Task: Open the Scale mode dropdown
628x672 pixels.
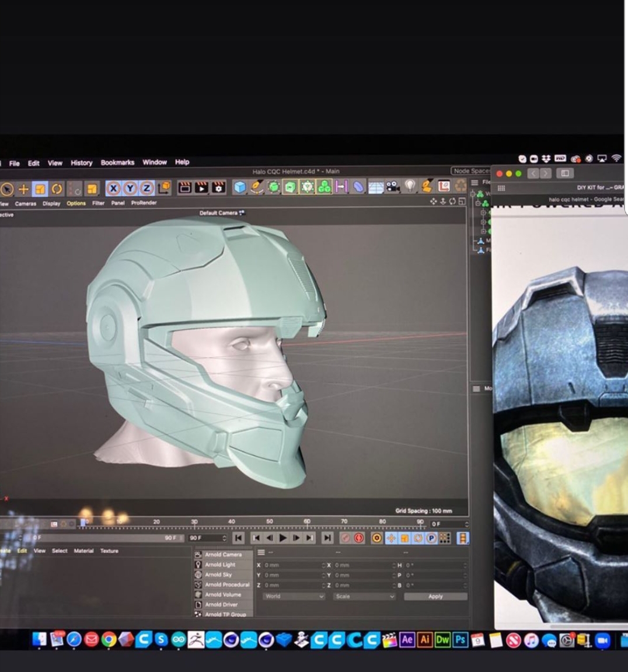Action: [364, 596]
